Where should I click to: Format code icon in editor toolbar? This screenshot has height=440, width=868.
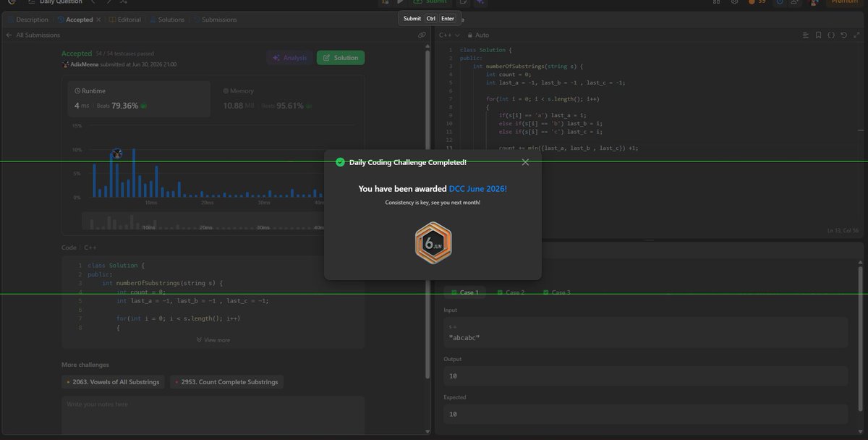coord(805,35)
